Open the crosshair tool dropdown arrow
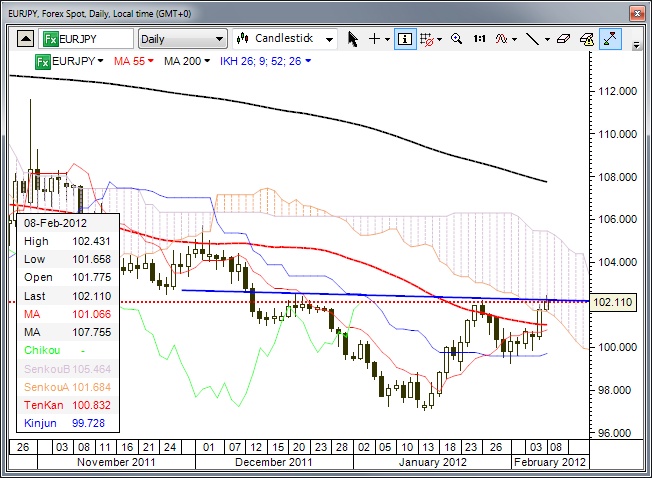 387,39
